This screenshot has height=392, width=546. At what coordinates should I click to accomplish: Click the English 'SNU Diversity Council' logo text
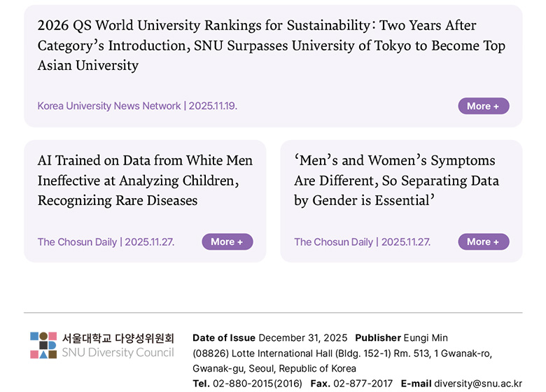tap(118, 352)
